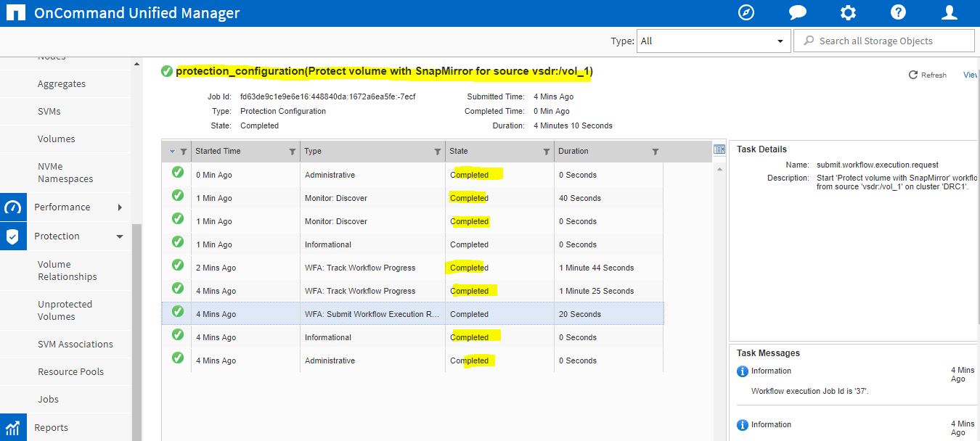980x441 pixels.
Task: Open the Duration column filter funnel
Action: click(656, 151)
